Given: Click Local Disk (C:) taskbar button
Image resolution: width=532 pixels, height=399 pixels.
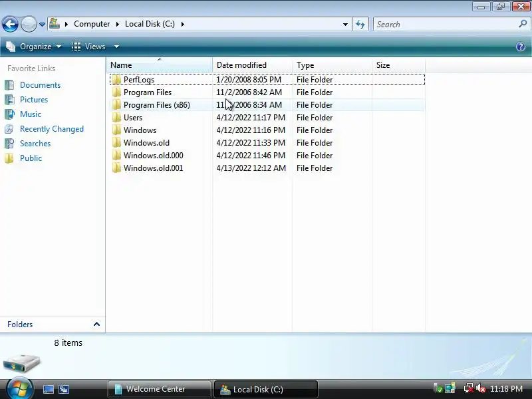Looking at the screenshot, I should point(266,389).
